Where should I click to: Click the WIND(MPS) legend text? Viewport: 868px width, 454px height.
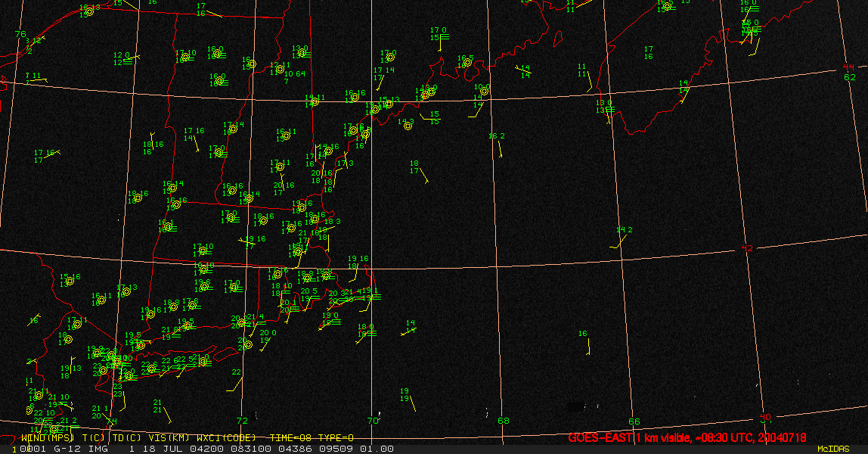pos(48,438)
